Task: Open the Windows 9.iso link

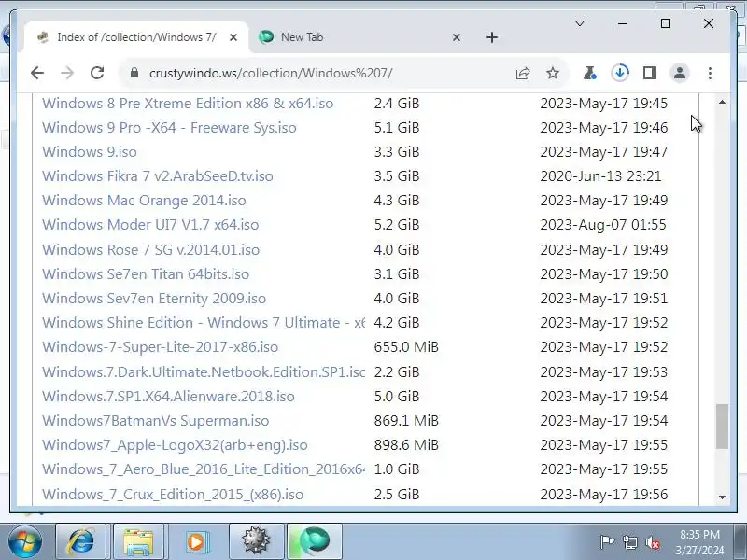Action: pyautogui.click(x=89, y=152)
